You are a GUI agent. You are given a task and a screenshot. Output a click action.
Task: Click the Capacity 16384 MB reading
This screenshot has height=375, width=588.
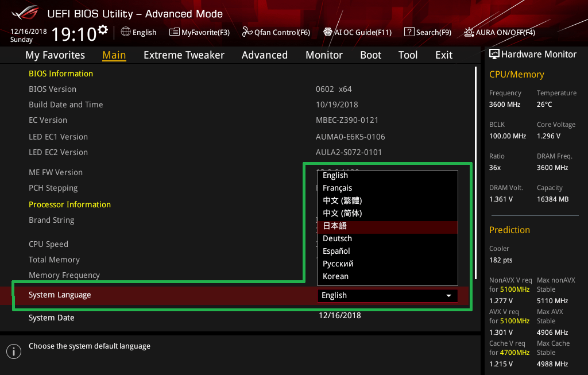[x=552, y=199]
